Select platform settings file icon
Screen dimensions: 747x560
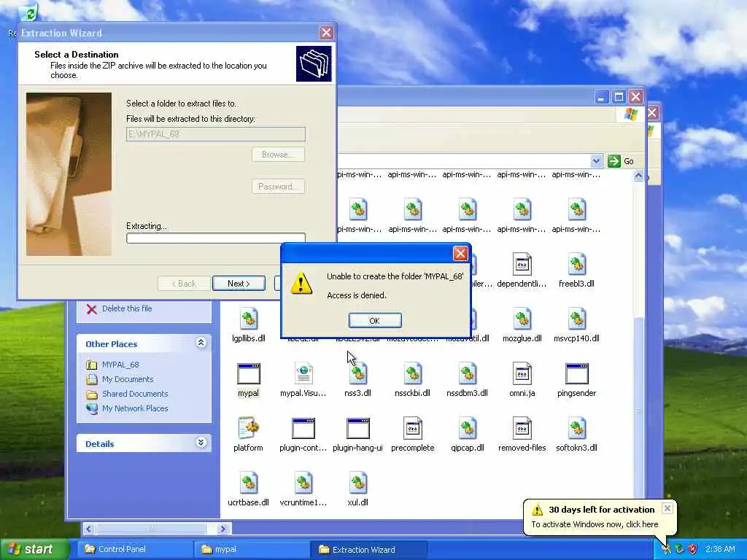tap(248, 429)
